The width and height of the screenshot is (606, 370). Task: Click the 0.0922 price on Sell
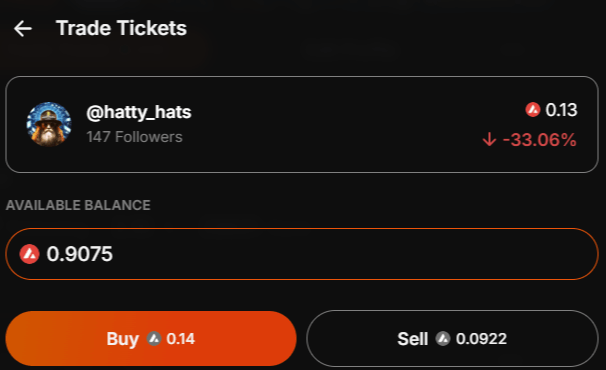481,339
